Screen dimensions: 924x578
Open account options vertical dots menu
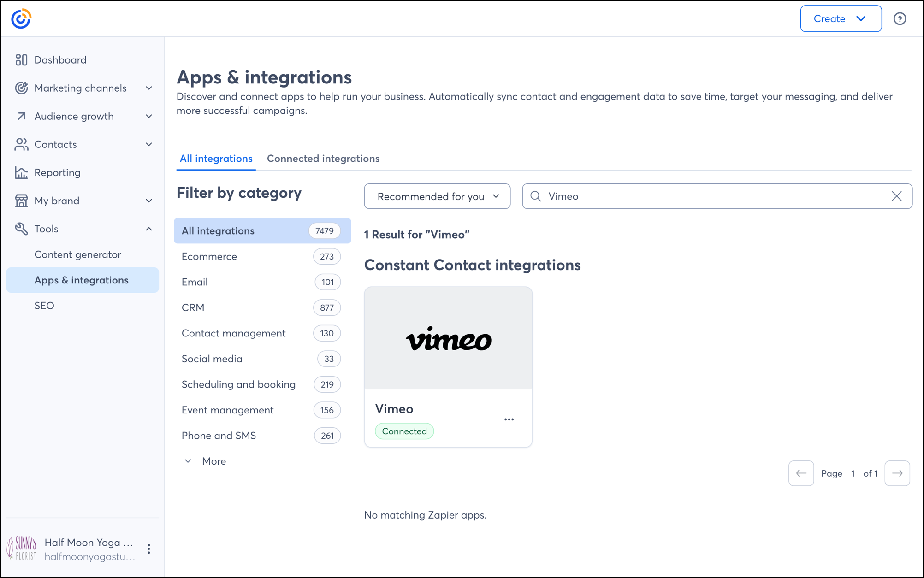[148, 549]
